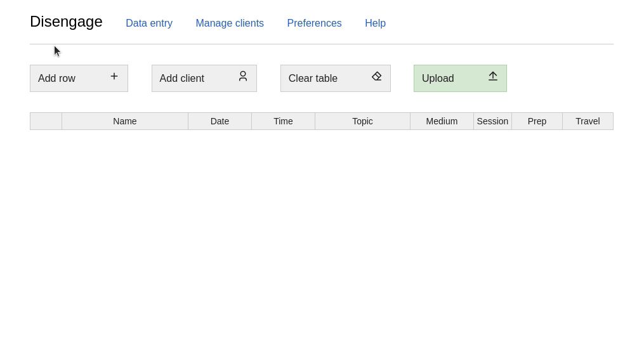This screenshot has width=644, height=340.
Task: Select the Date column header
Action: [x=220, y=121]
